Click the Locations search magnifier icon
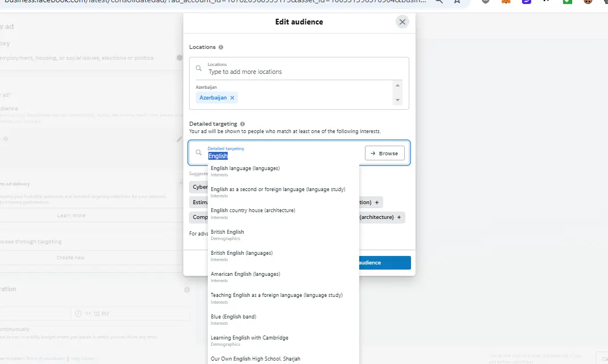This screenshot has height=364, width=608. 199,68
